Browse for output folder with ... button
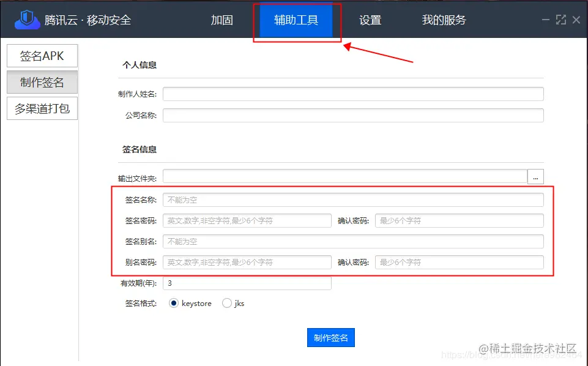The image size is (588, 366). [x=535, y=177]
